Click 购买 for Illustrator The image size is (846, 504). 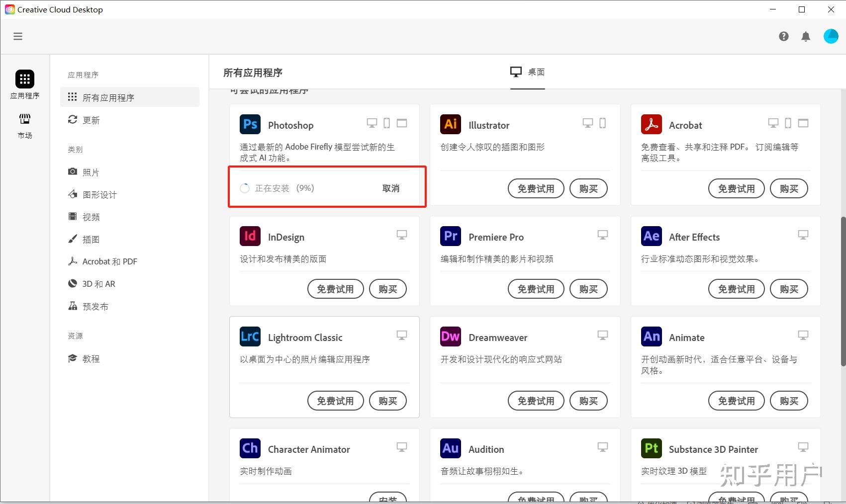[589, 188]
